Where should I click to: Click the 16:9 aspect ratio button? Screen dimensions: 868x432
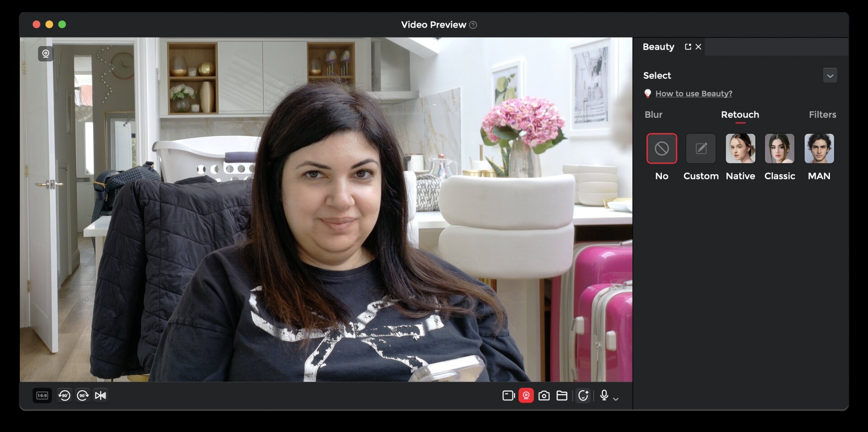42,396
